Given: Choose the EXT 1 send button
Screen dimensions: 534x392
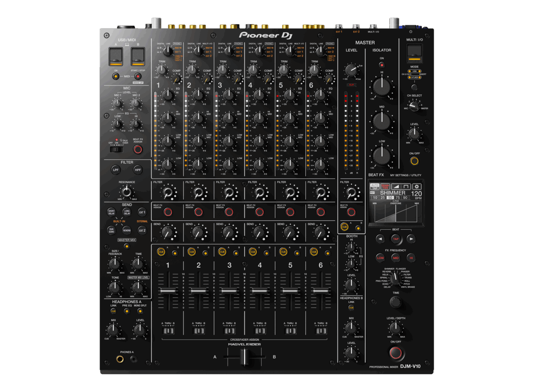Looking at the screenshot, I should [x=142, y=212].
